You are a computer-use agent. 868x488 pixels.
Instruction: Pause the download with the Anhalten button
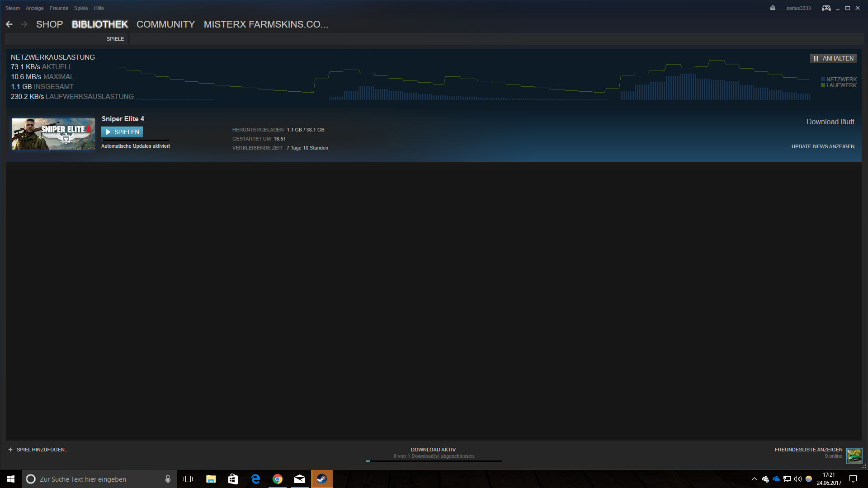(x=833, y=58)
